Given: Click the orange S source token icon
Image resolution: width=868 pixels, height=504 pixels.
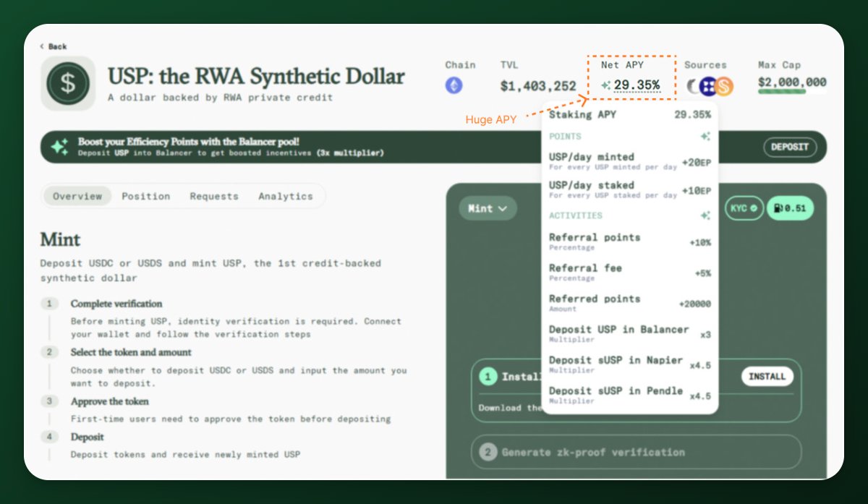Looking at the screenshot, I should pyautogui.click(x=724, y=86).
